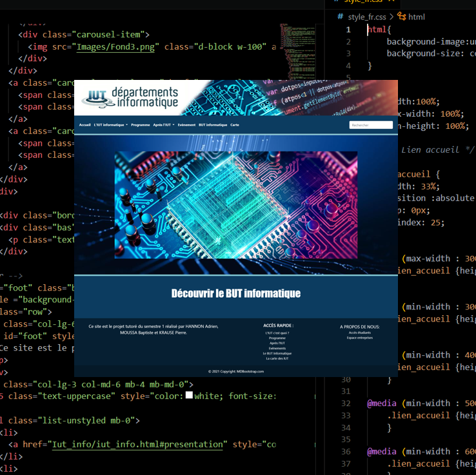
Task: Open footer link La carte des IUT
Action: coord(277,358)
